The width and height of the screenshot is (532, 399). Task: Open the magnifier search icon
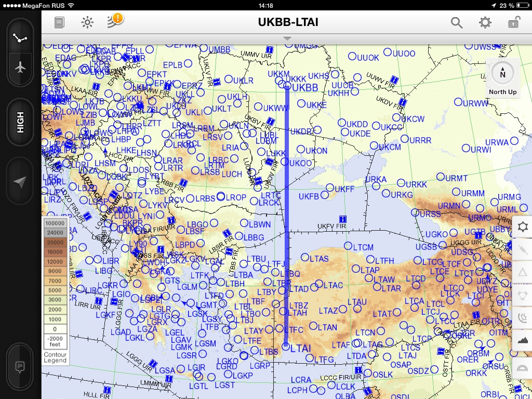[456, 22]
